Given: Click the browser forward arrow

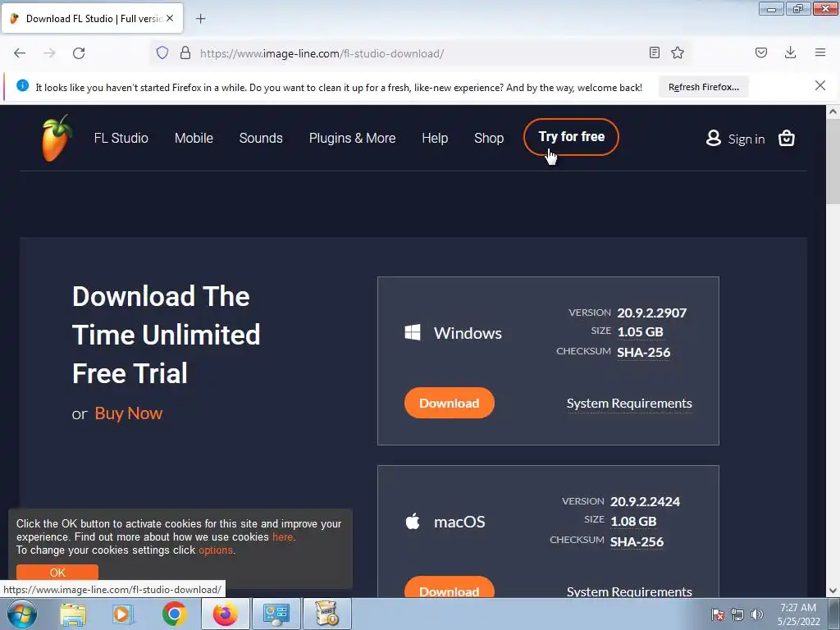Looking at the screenshot, I should [49, 53].
